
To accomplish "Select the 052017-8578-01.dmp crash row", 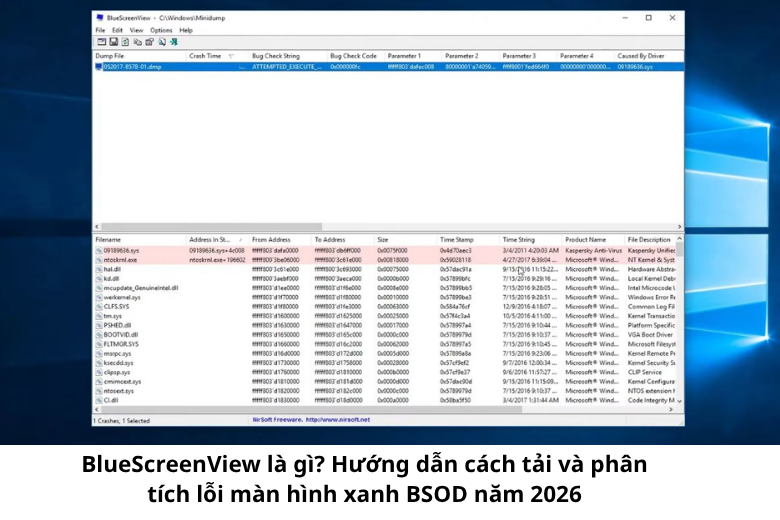I will coord(388,67).
